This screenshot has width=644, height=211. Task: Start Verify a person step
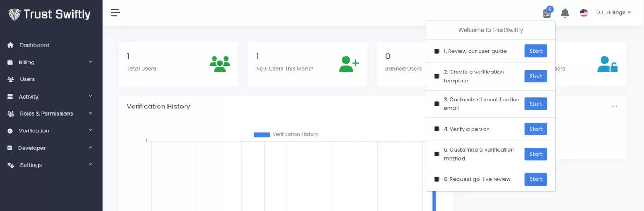click(x=536, y=129)
